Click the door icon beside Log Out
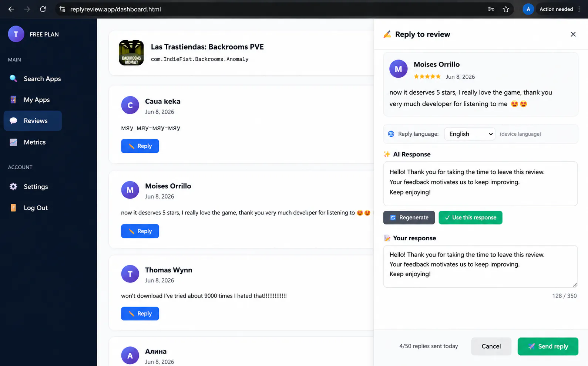 pos(13,208)
